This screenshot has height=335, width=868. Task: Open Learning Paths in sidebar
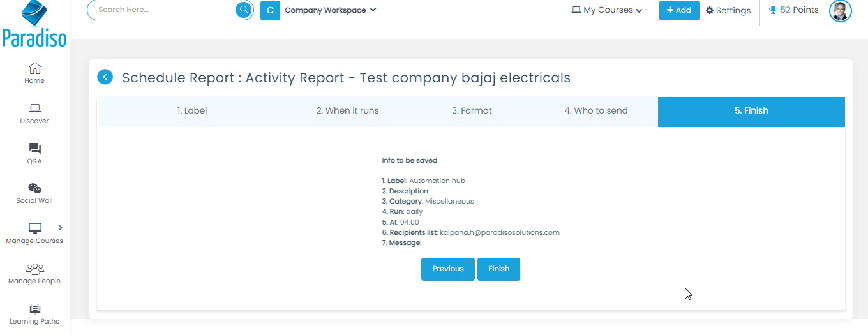point(34,309)
